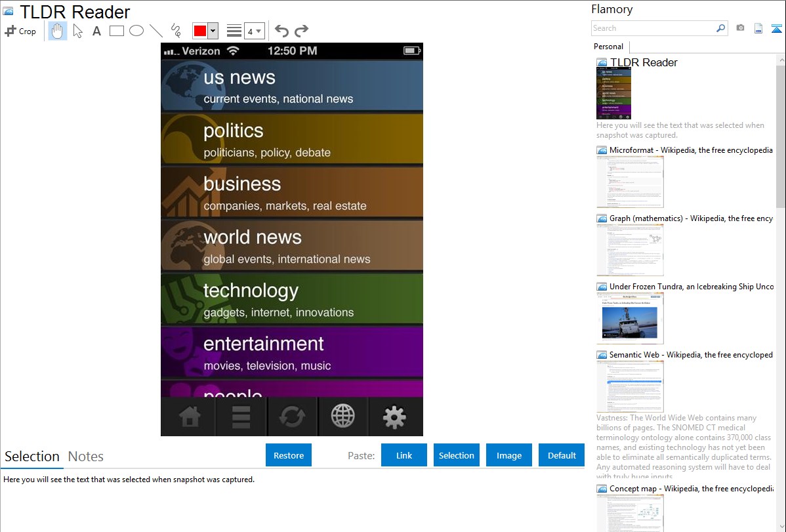Click the Paste Default button
Image resolution: width=786 pixels, height=532 pixels.
(x=562, y=455)
